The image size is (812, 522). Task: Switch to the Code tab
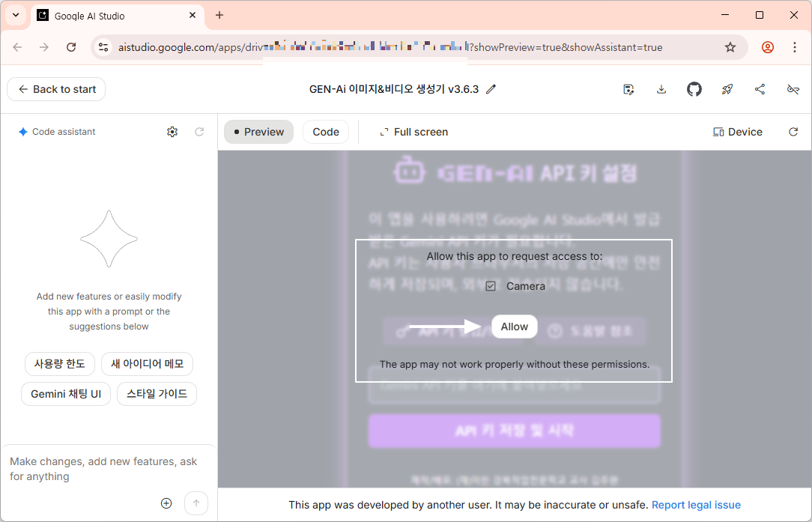(x=326, y=132)
